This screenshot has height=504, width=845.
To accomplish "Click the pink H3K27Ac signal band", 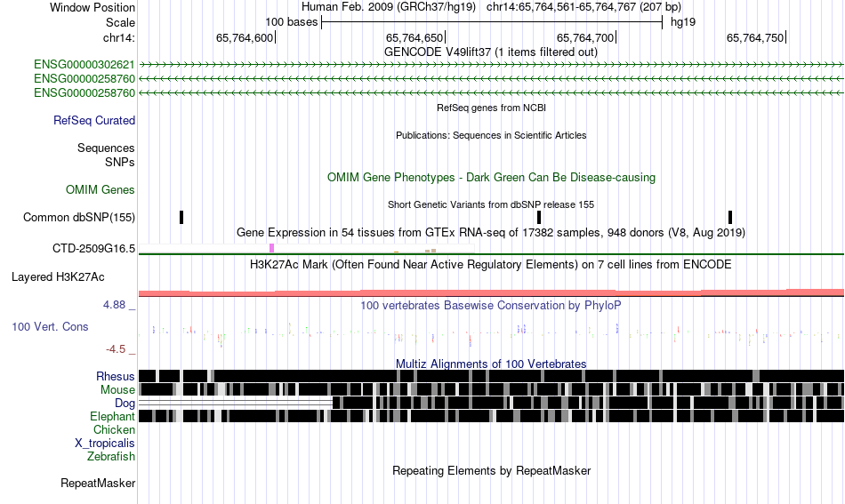I will 491,293.
